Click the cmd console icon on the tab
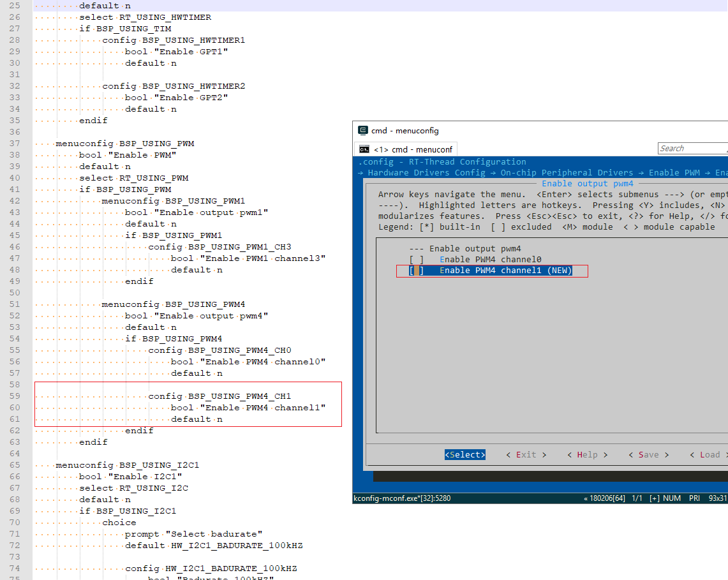 tap(364, 149)
